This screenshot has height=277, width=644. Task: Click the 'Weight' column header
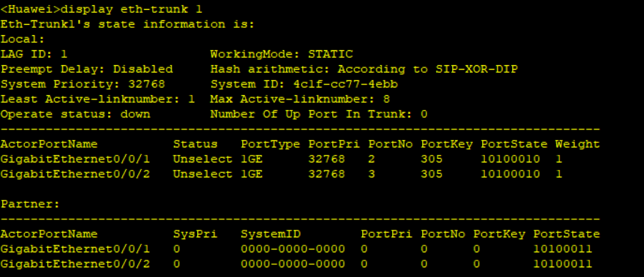(x=577, y=144)
